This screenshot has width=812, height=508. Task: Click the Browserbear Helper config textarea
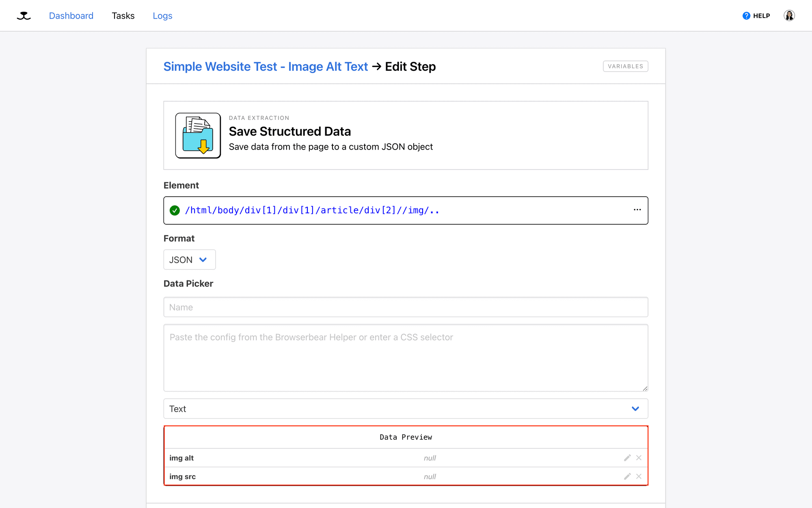point(406,358)
